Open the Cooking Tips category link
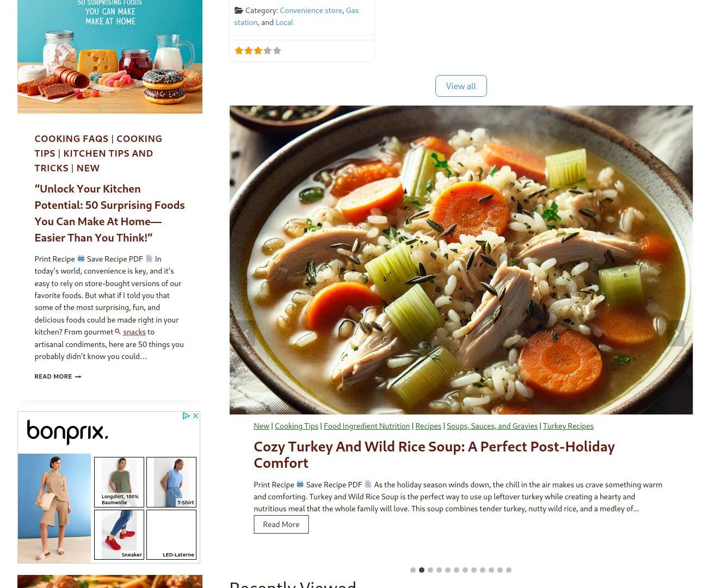721x588 pixels. (x=297, y=425)
